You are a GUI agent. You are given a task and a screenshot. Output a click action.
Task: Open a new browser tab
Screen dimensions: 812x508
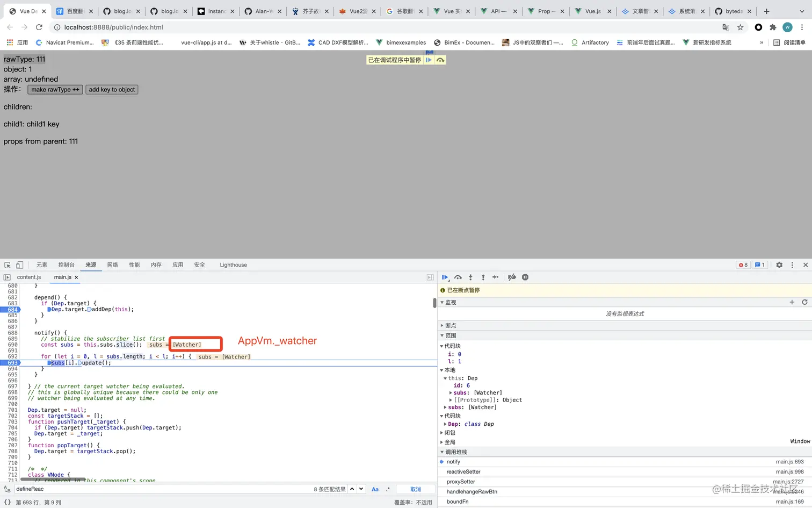766,11
